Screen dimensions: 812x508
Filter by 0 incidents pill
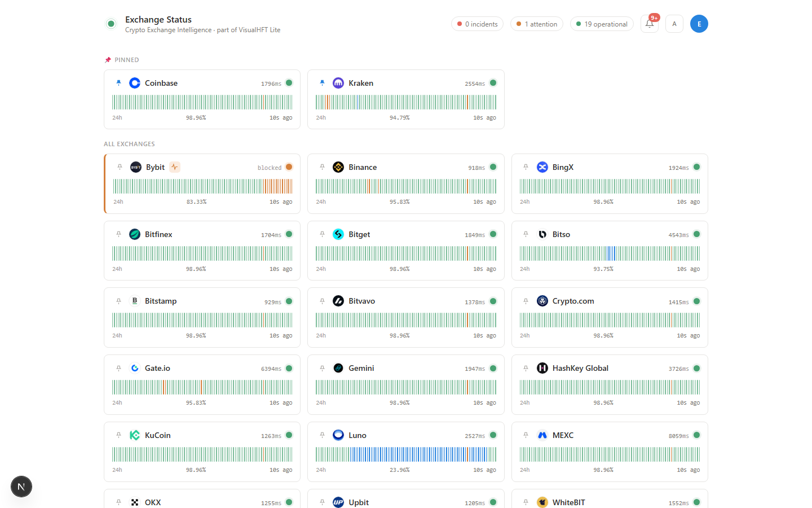point(478,24)
